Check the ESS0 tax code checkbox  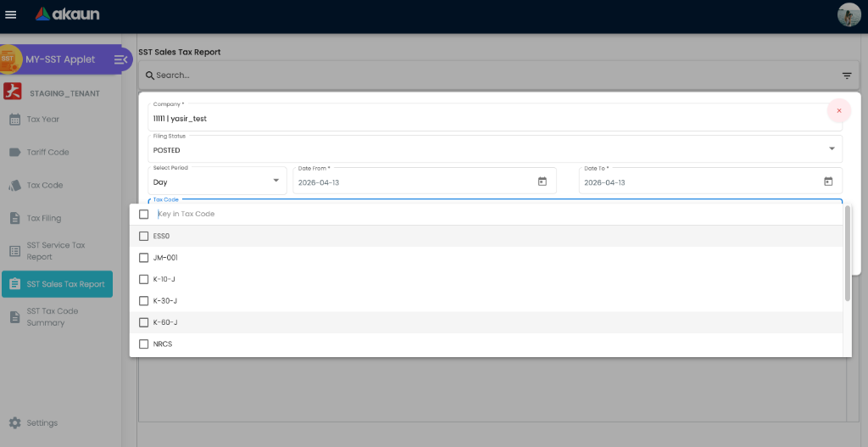pos(144,236)
